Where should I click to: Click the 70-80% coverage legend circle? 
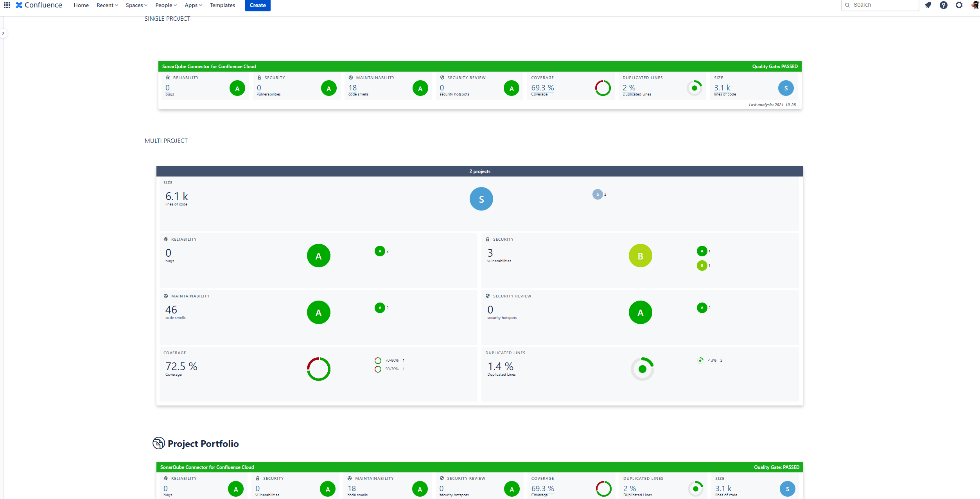pos(378,360)
